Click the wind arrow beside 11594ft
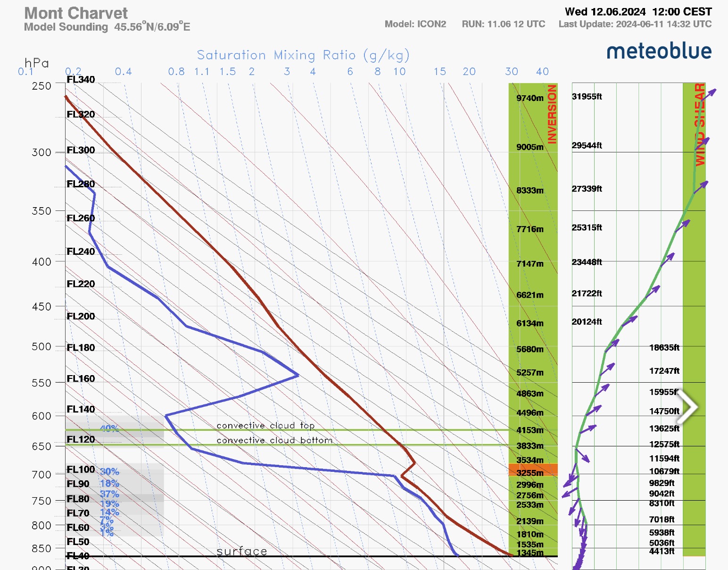 coord(583,456)
